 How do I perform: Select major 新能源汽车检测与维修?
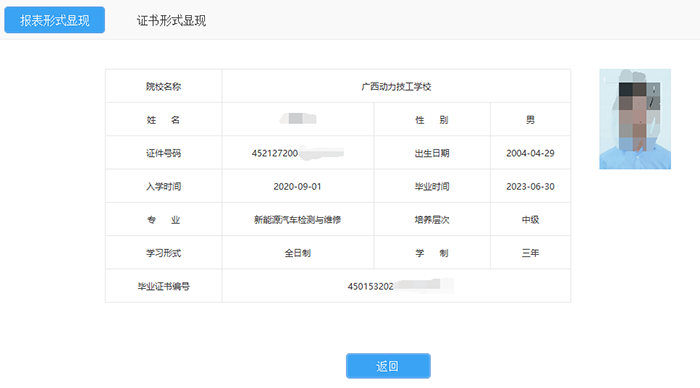click(298, 219)
